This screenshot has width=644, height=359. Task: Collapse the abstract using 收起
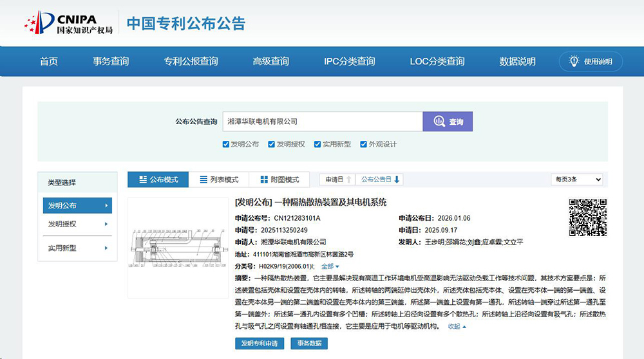point(457,327)
